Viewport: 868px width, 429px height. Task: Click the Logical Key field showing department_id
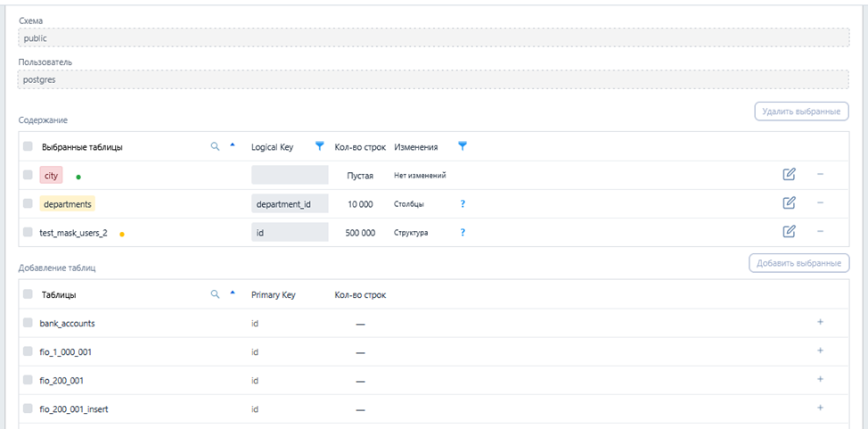[290, 204]
